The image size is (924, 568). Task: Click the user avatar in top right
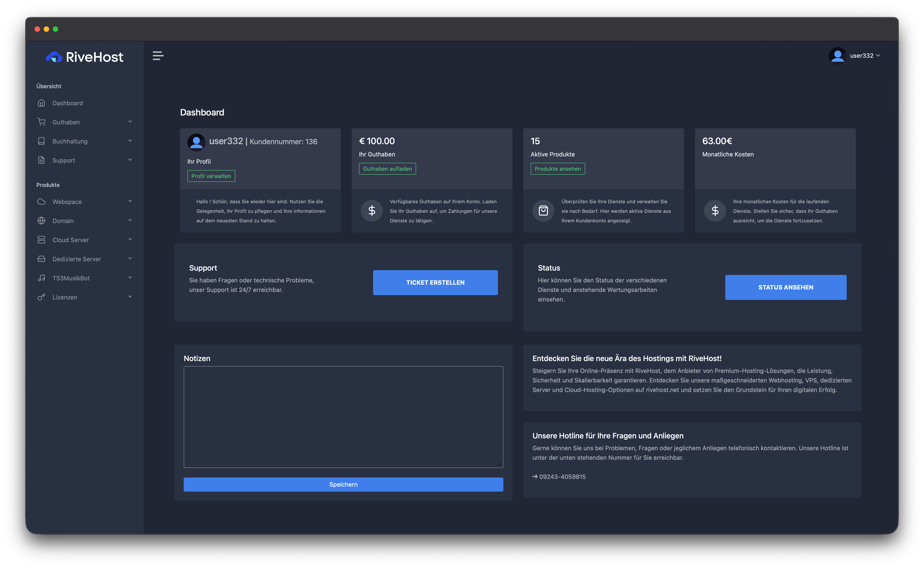837,56
